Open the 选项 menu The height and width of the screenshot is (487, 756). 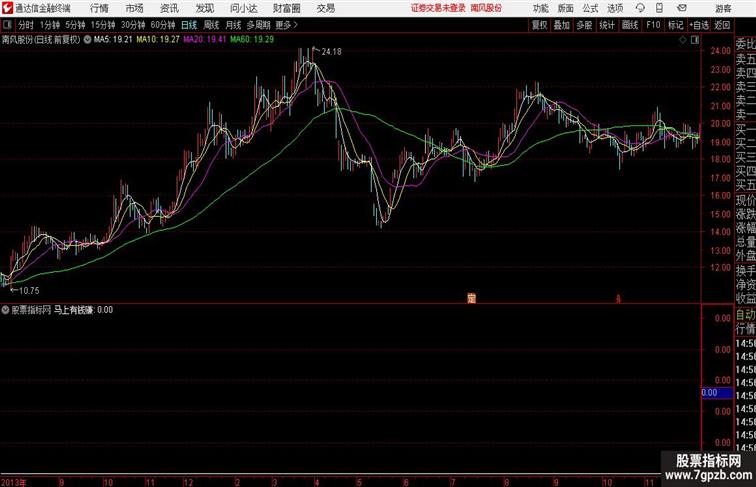615,8
